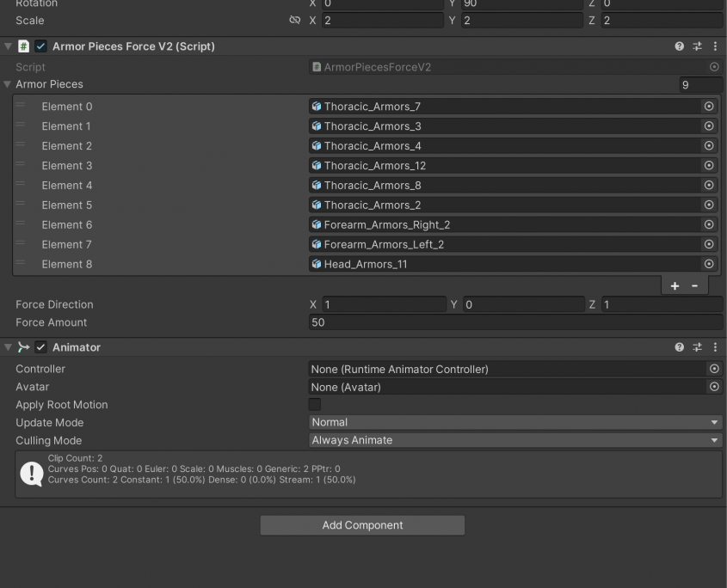The height and width of the screenshot is (588, 727).
Task: Disable the Armor Pieces Force V2 script checkbox
Action: point(40,46)
